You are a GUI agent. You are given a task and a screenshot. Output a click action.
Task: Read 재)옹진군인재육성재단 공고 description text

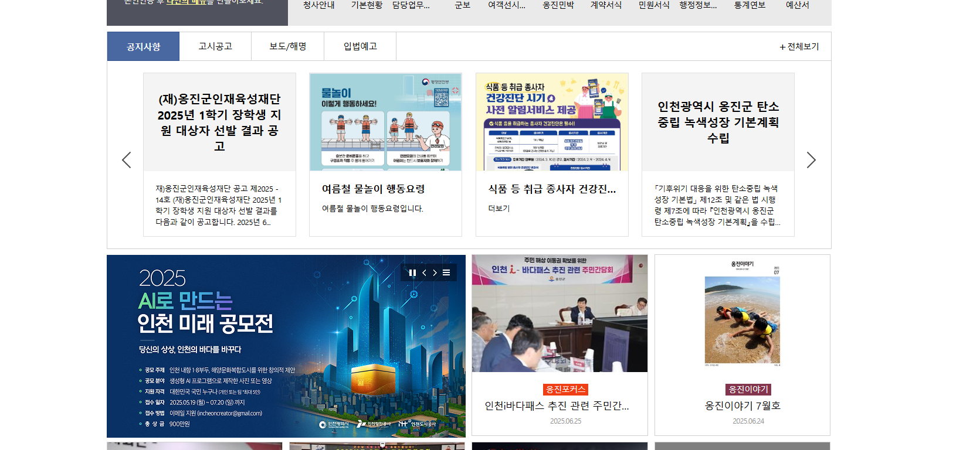coord(219,205)
